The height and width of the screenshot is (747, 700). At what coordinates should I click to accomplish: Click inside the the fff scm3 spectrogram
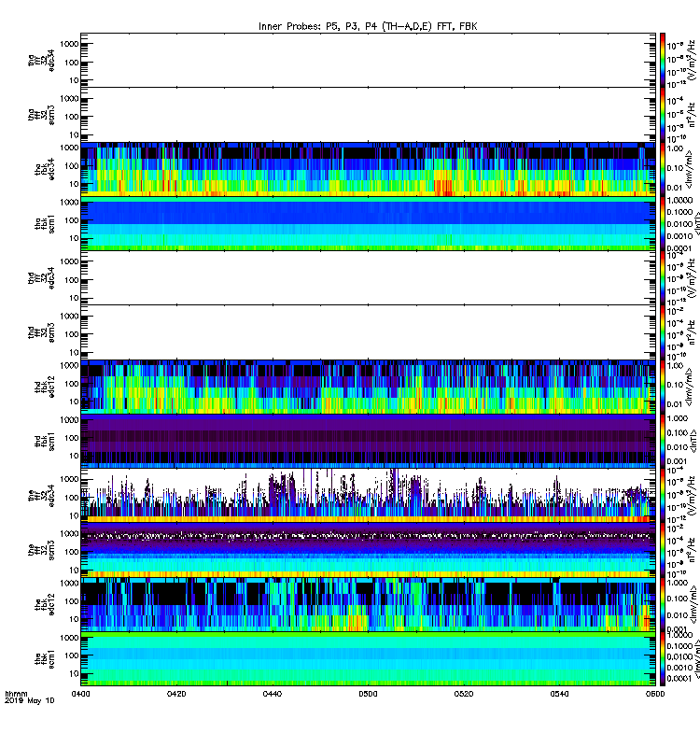(368, 550)
